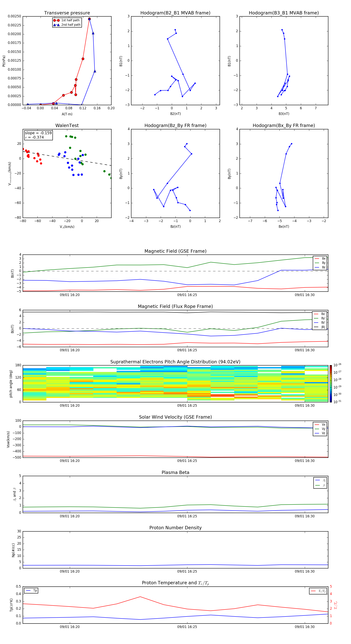Click the 'Transverse pressure' plot title
Screen dimensions: 351x644
pyautogui.click(x=67, y=13)
